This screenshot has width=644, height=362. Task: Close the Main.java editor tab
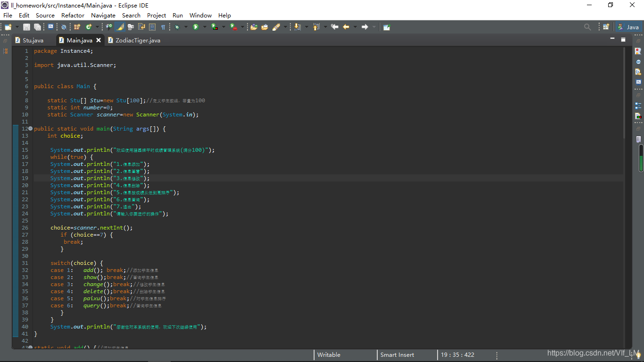click(x=99, y=41)
